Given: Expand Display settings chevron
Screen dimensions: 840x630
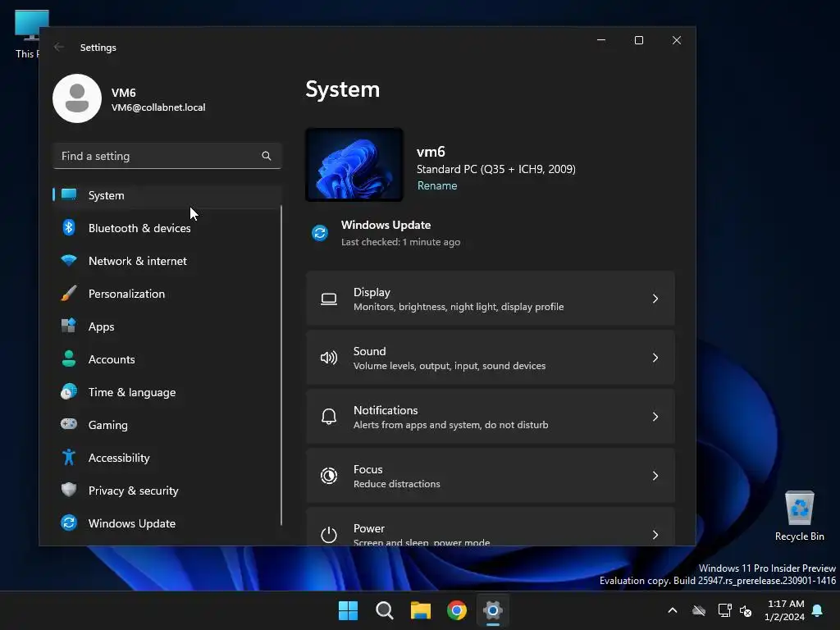Looking at the screenshot, I should pyautogui.click(x=655, y=299).
